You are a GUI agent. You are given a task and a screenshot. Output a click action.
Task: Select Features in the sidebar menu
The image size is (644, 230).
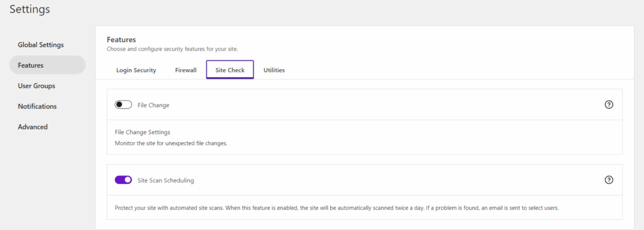pos(48,65)
